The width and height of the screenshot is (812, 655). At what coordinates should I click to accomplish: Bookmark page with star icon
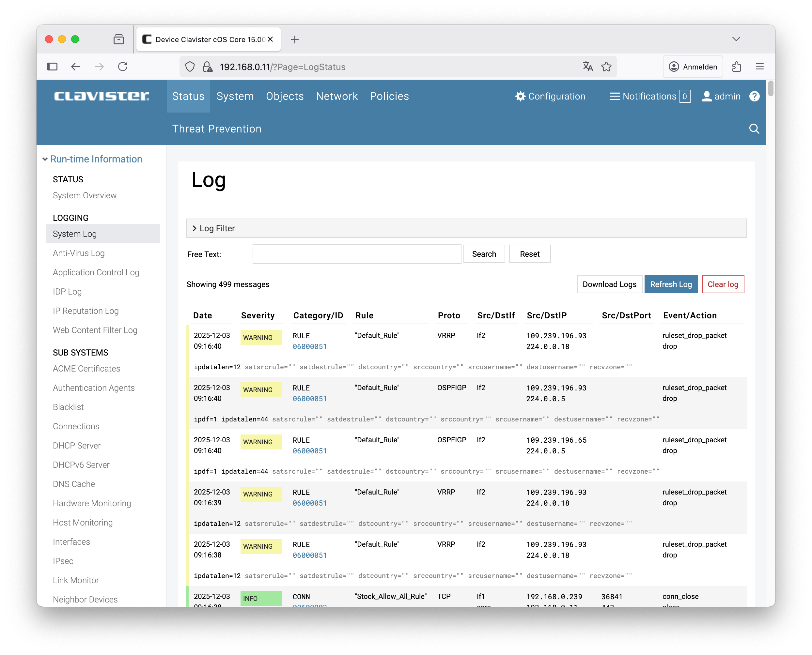(606, 67)
